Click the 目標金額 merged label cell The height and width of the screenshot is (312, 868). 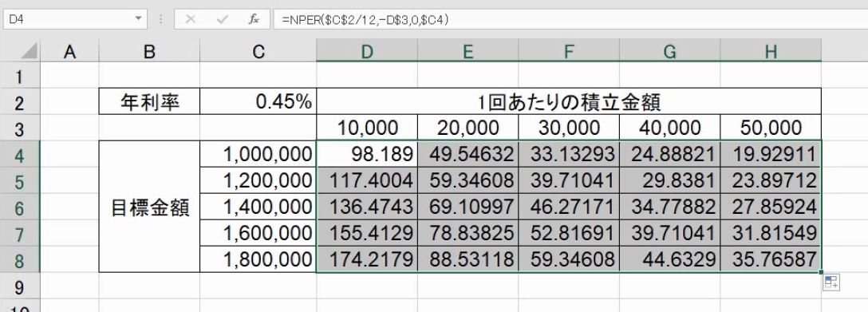pyautogui.click(x=149, y=207)
